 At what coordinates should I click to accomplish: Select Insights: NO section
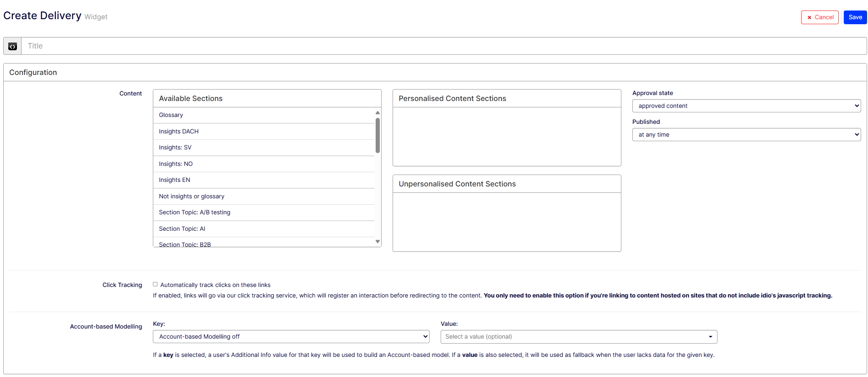[x=264, y=164]
